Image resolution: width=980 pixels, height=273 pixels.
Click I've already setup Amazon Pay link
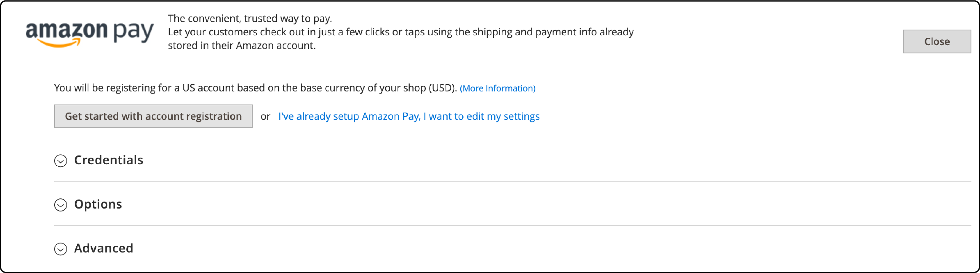[x=409, y=116]
